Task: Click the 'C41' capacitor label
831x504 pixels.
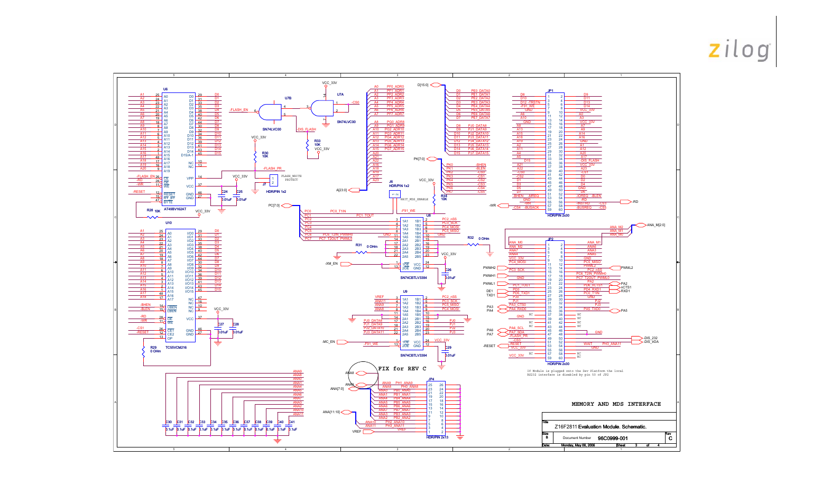Action: pos(292,422)
